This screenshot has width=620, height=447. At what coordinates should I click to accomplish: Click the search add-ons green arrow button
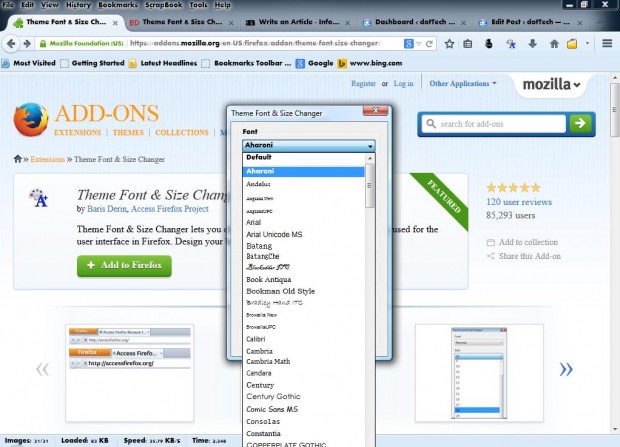coord(580,123)
